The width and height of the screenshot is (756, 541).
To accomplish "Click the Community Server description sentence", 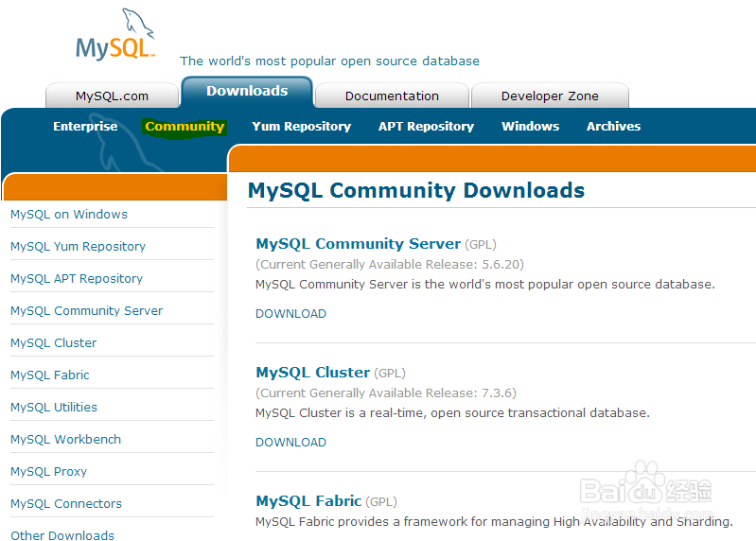I will coord(485,285).
